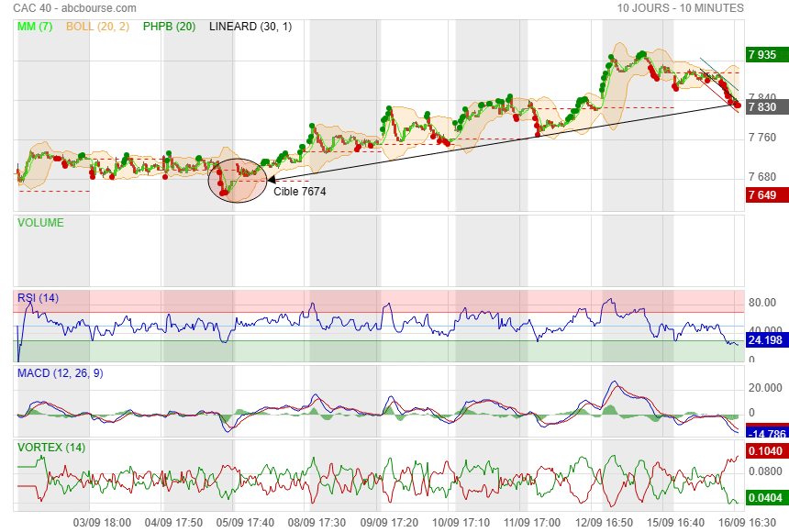
Task: Click the green 7 935 price tag
Action: point(764,55)
